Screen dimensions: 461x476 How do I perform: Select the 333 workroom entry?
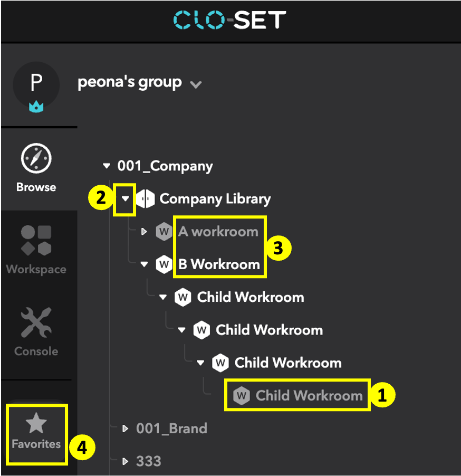[x=149, y=461]
